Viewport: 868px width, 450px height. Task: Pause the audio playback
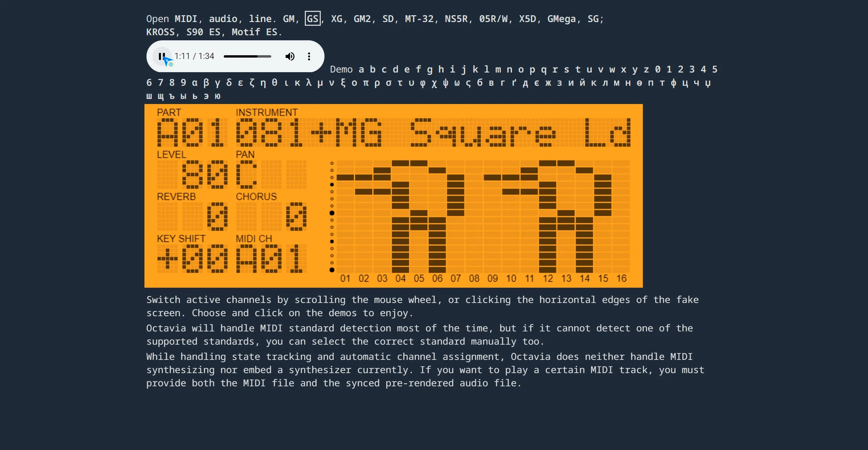[162, 56]
